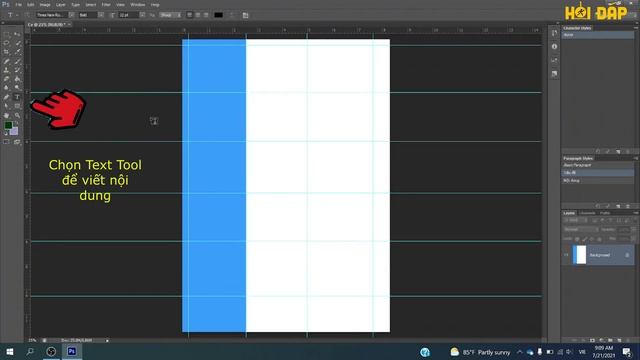Toggle Quick Mask mode
The image size is (640, 360).
tap(6, 142)
